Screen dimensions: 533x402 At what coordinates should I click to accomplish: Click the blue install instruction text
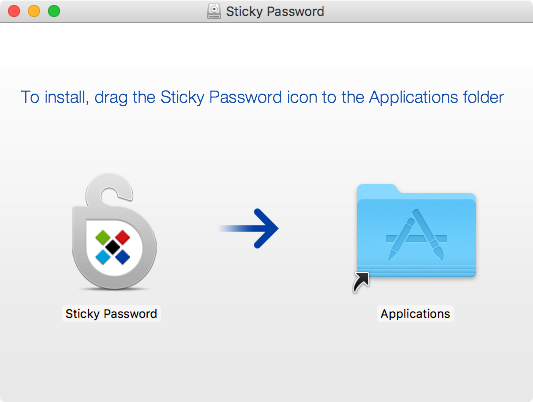click(x=262, y=98)
